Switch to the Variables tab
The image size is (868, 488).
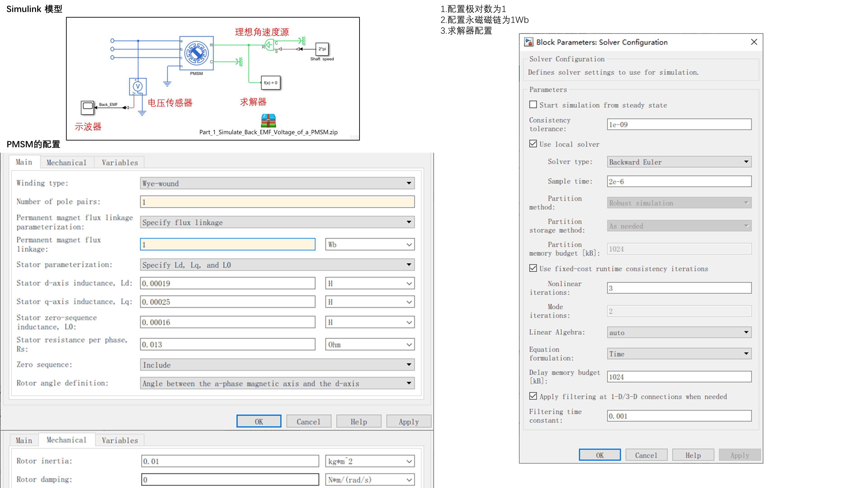click(119, 162)
